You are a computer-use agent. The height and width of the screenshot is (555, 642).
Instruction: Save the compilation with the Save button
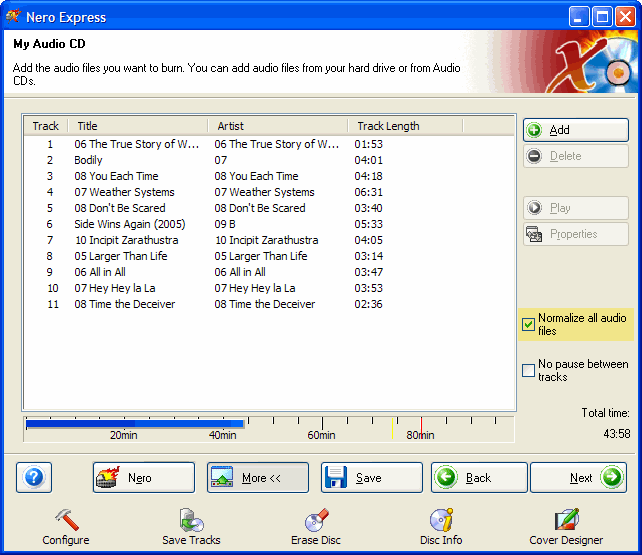tap(372, 477)
